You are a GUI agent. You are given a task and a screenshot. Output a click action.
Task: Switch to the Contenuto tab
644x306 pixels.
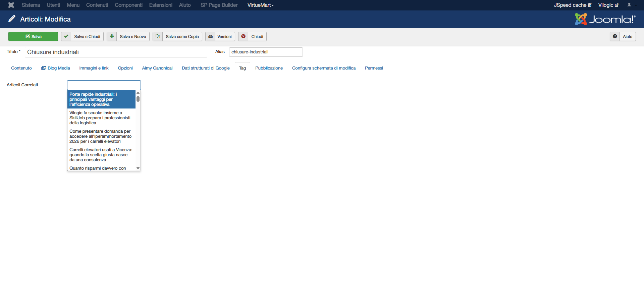[21, 68]
